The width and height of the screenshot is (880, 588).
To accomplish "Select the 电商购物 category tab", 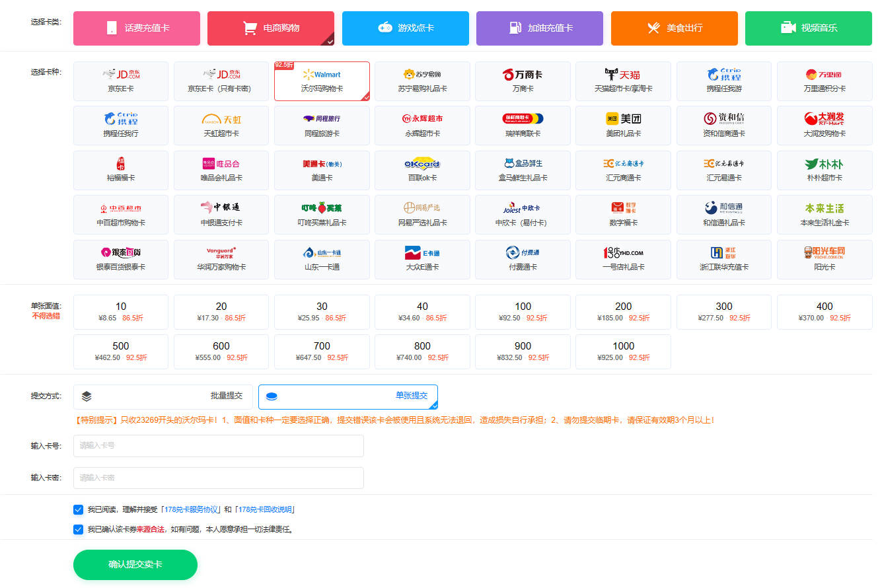I will point(271,28).
